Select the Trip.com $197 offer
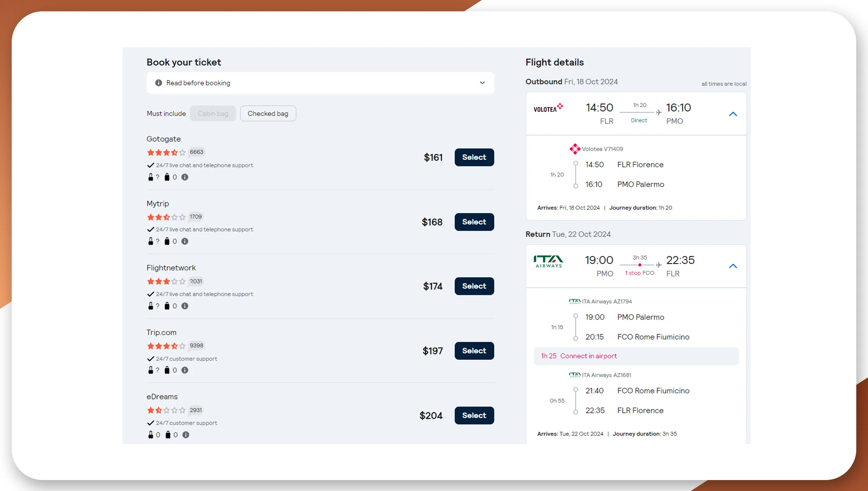Image resolution: width=868 pixels, height=491 pixels. [x=474, y=351]
